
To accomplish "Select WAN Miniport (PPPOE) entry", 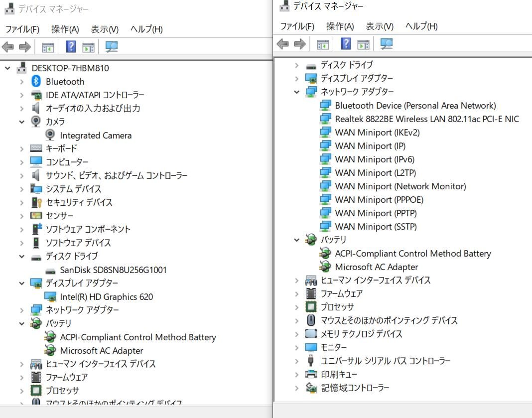I will [x=379, y=200].
